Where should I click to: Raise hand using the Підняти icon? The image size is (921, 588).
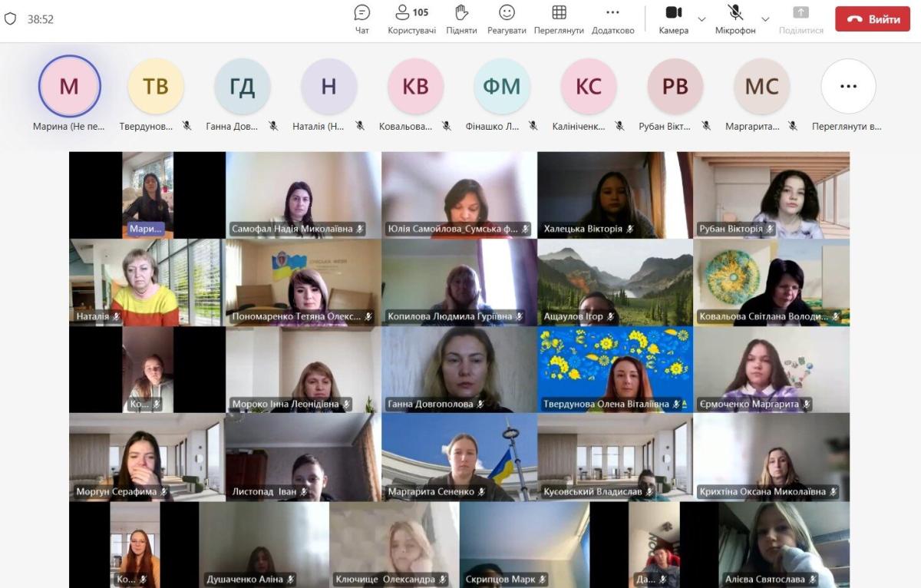tap(461, 19)
